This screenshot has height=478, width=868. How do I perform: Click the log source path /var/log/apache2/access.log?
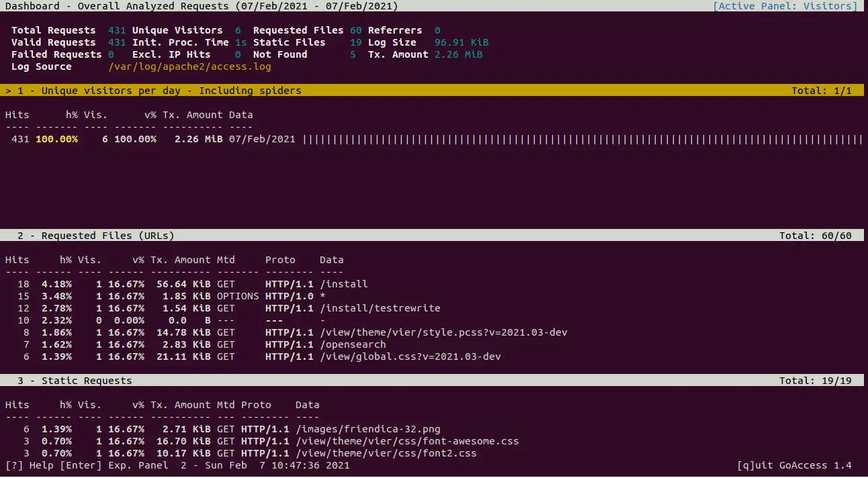click(x=189, y=66)
